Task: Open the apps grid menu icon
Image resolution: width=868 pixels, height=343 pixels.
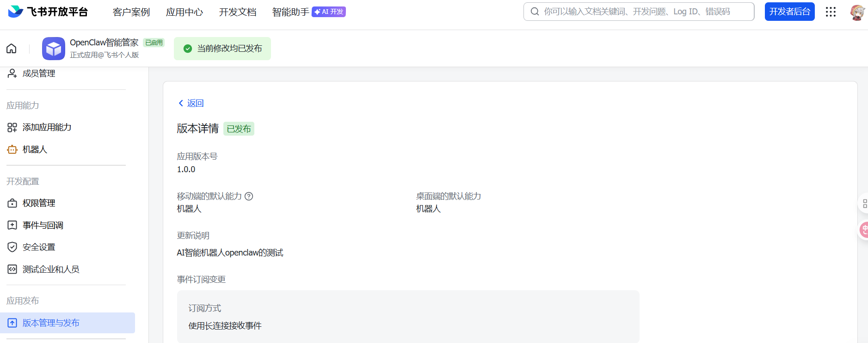Action: point(831,12)
